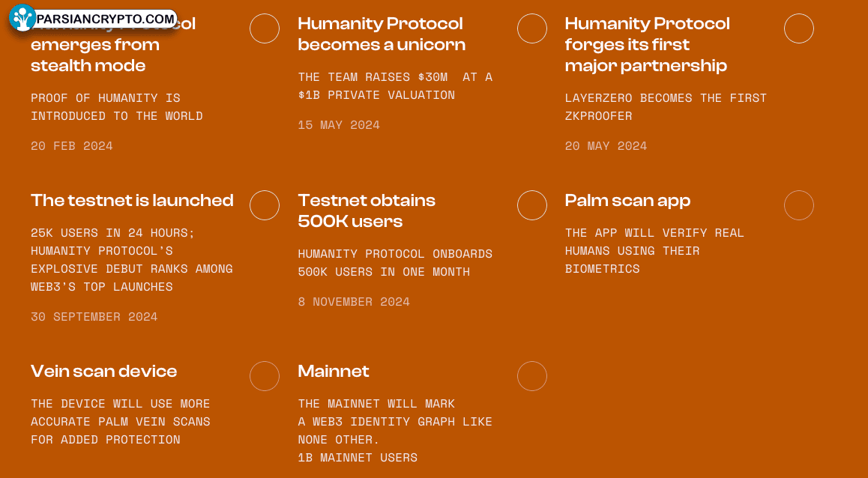Open the 'Vein scan device' heading
Image resolution: width=868 pixels, height=478 pixels.
pyautogui.click(x=104, y=371)
